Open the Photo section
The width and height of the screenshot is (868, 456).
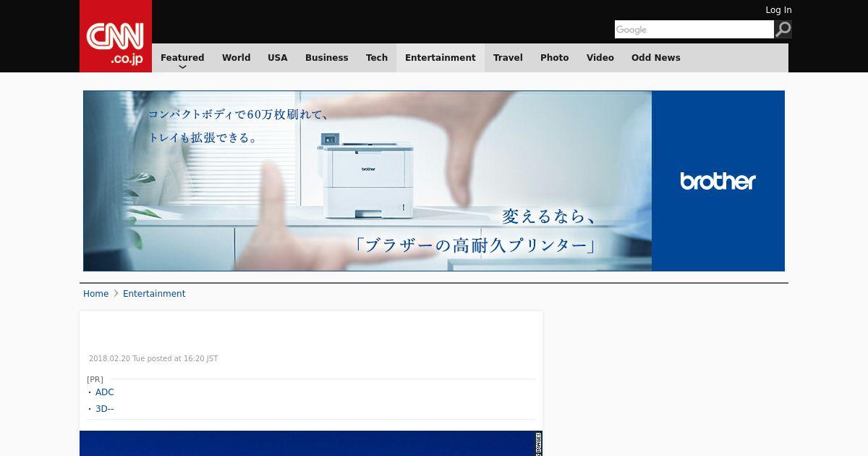(555, 58)
